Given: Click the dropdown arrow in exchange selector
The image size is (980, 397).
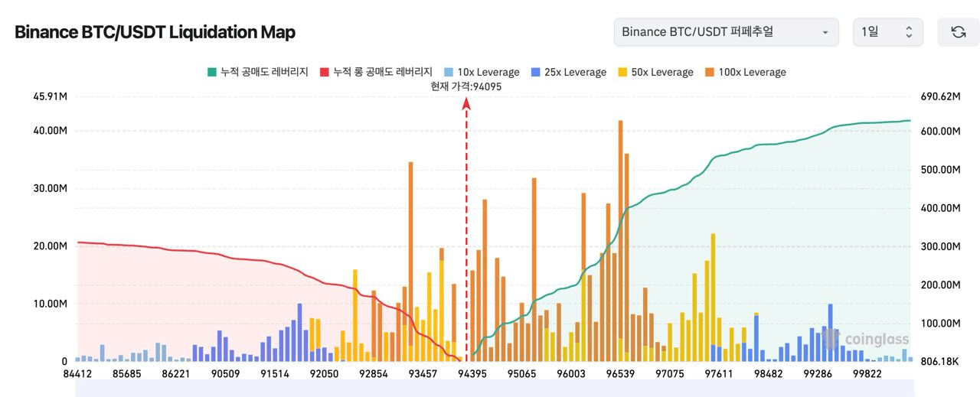Looking at the screenshot, I should point(825,33).
